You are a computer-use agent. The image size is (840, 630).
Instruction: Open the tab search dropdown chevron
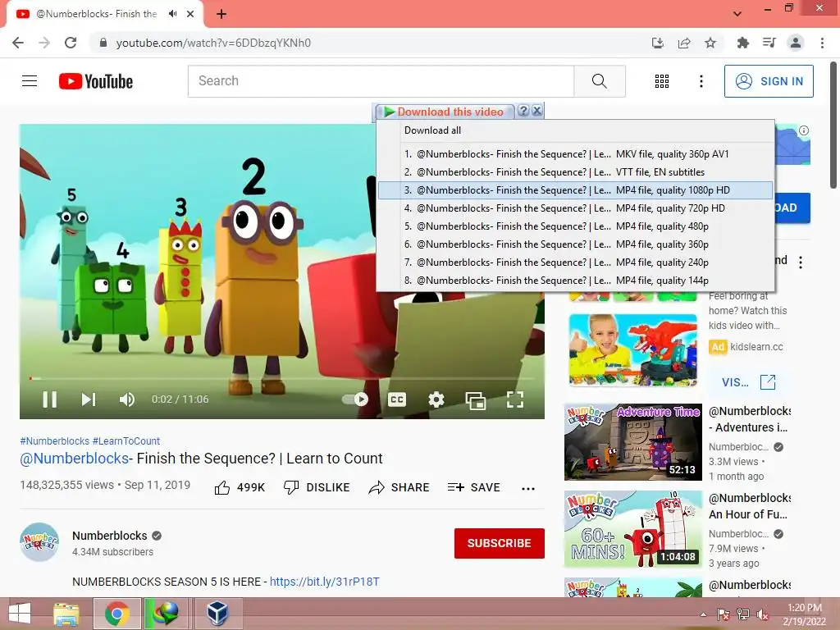[737, 14]
